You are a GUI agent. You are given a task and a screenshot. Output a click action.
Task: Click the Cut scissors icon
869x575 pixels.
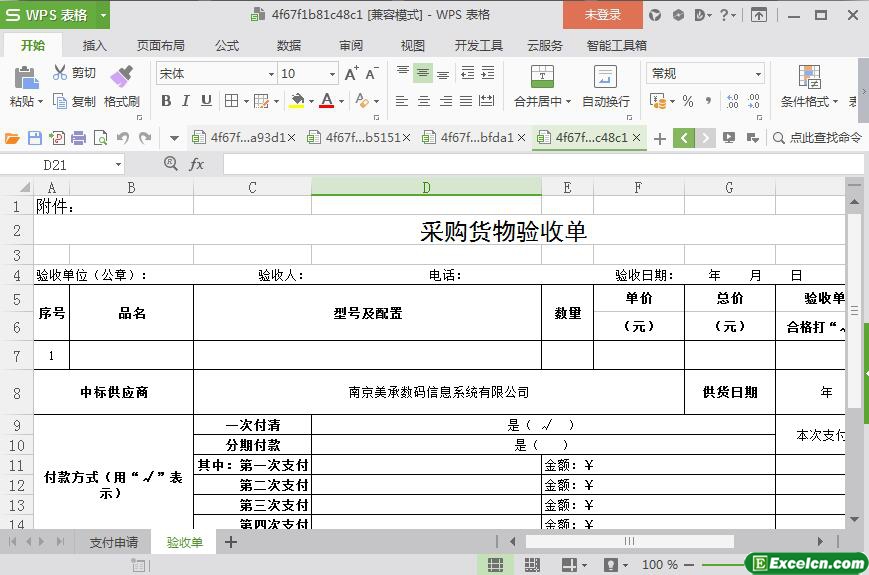tap(61, 73)
